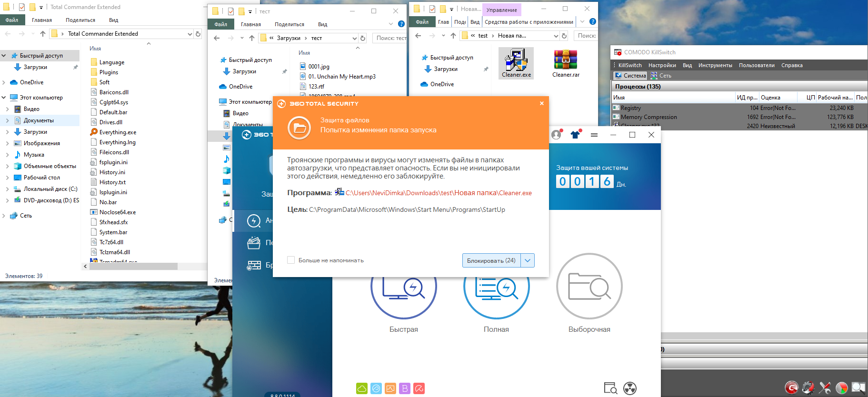Viewport: 868px width, 397px height.
Task: Select the Plugins folder
Action: [109, 72]
